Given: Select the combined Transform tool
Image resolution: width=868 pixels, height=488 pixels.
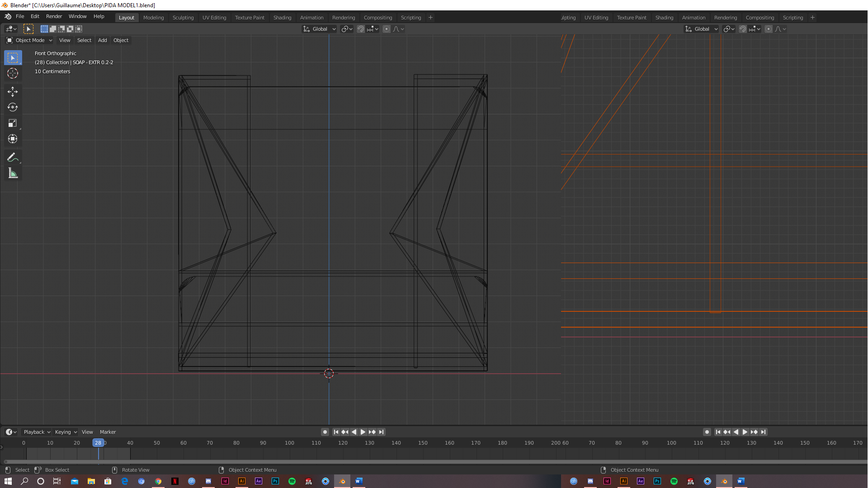Looking at the screenshot, I should point(13,139).
